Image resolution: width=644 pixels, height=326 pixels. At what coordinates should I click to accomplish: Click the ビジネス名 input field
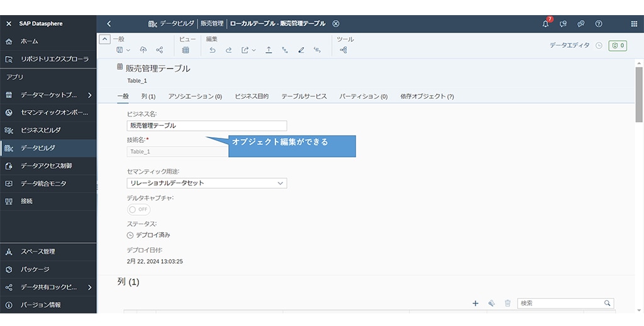pyautogui.click(x=206, y=125)
